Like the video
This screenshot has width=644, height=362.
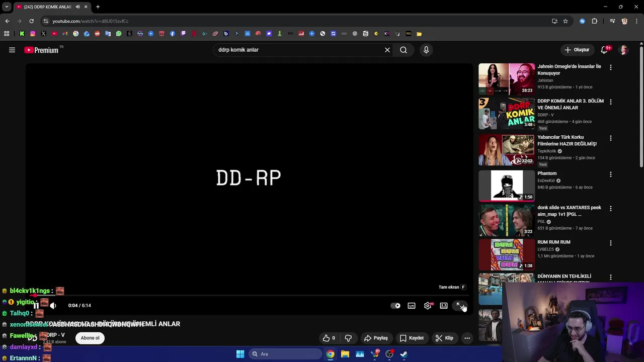point(329,338)
